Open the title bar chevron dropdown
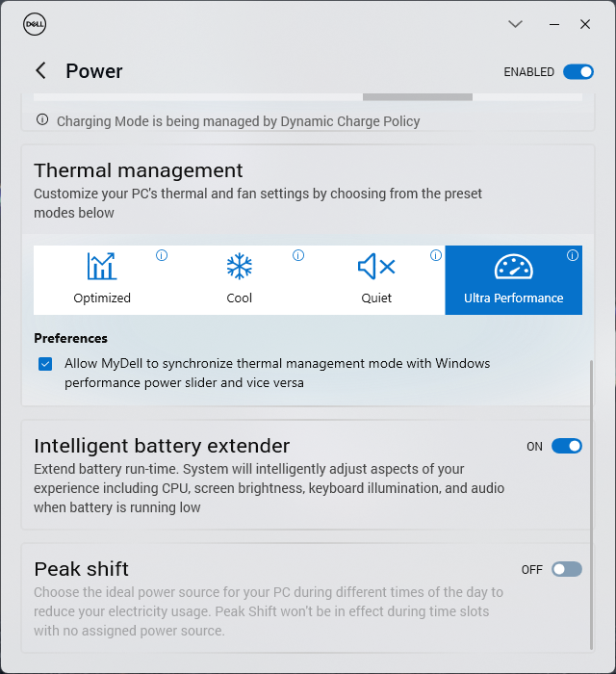Screen dimensions: 616x674 (x=516, y=24)
